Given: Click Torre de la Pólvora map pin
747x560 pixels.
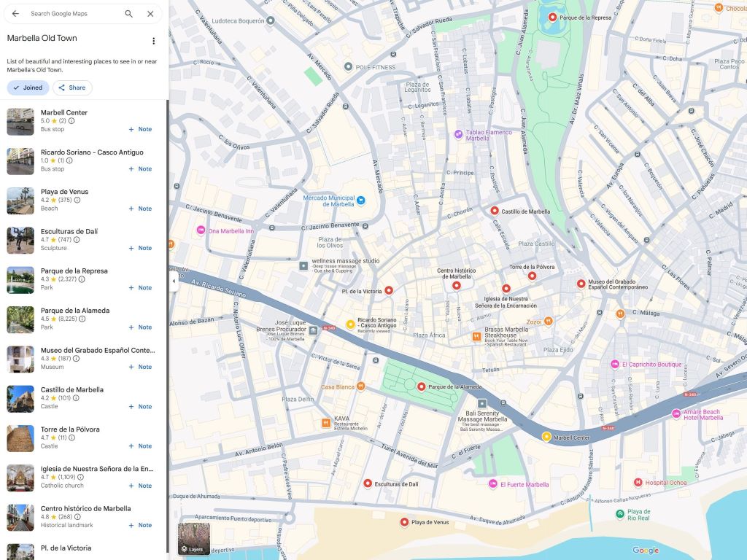Looking at the screenshot, I should click(x=532, y=276).
